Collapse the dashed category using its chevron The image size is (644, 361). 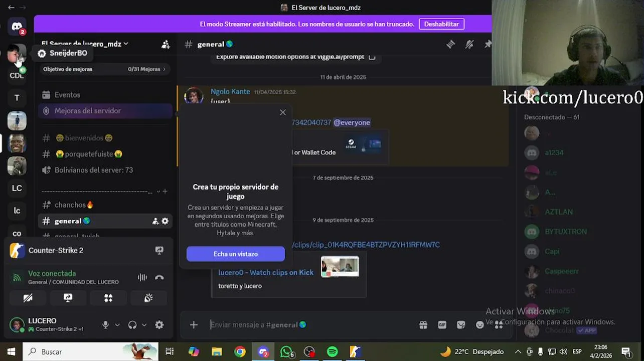(158, 192)
